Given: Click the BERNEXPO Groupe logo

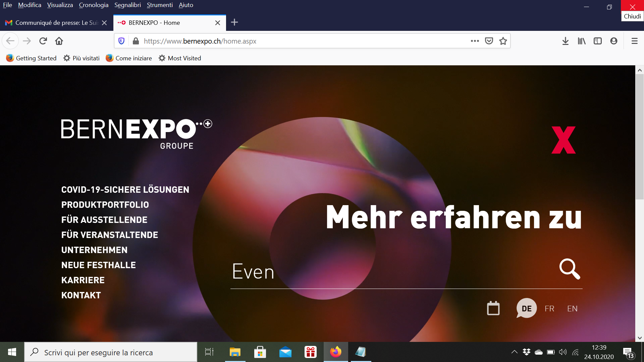Looking at the screenshot, I should [137, 134].
